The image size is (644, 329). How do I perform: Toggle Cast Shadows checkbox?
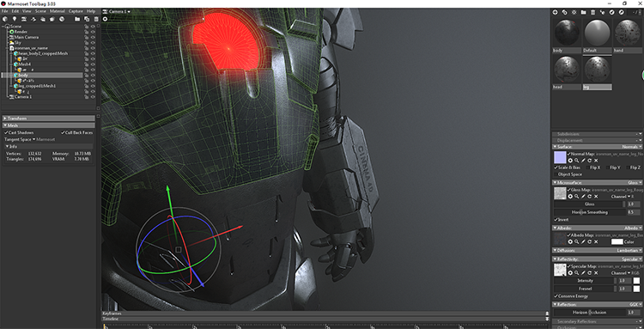(x=6, y=132)
